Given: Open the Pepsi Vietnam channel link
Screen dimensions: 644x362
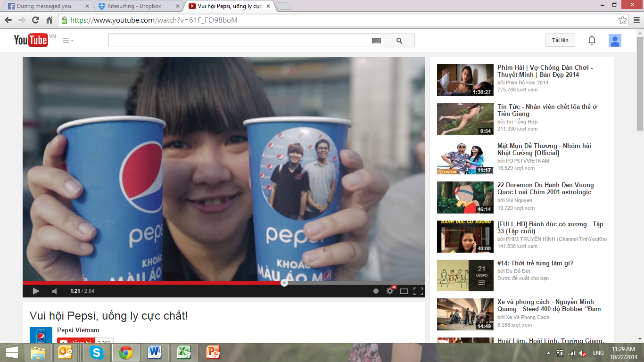Looking at the screenshot, I should pos(78,330).
